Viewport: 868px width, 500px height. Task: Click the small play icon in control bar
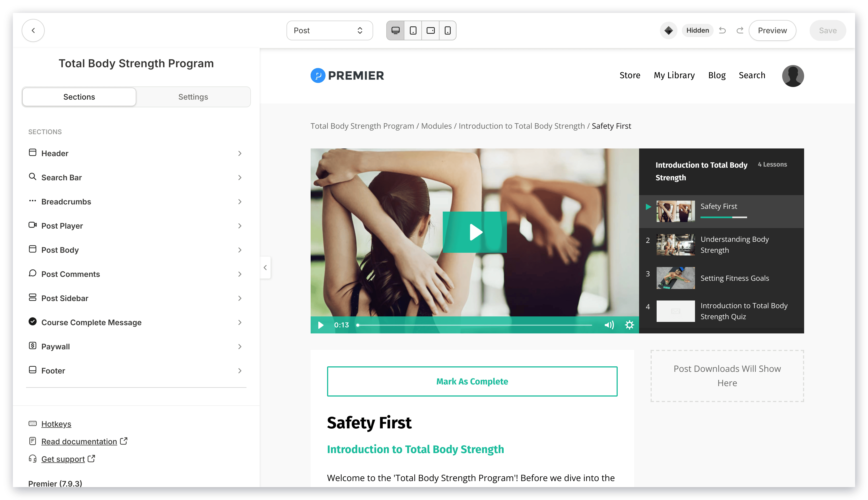click(x=321, y=325)
